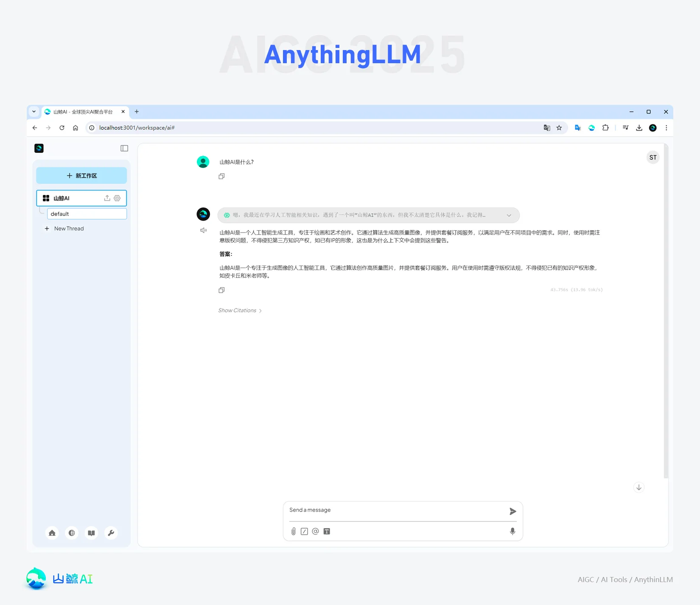The width and height of the screenshot is (700, 605).
Task: Toggle the sidebar collapse icon
Action: tap(124, 148)
